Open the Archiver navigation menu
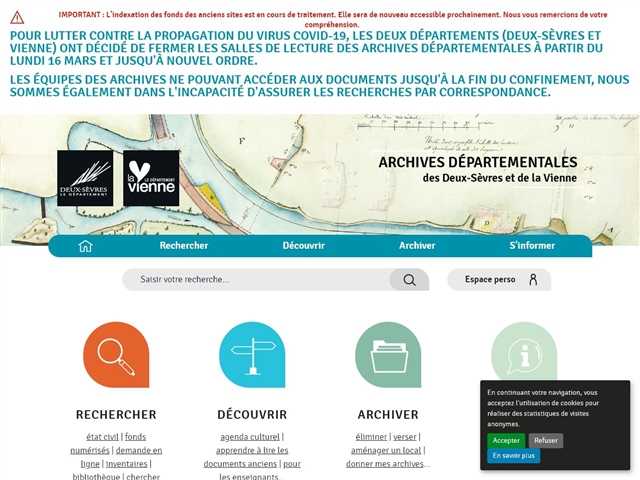The width and height of the screenshot is (640, 480). click(x=417, y=245)
